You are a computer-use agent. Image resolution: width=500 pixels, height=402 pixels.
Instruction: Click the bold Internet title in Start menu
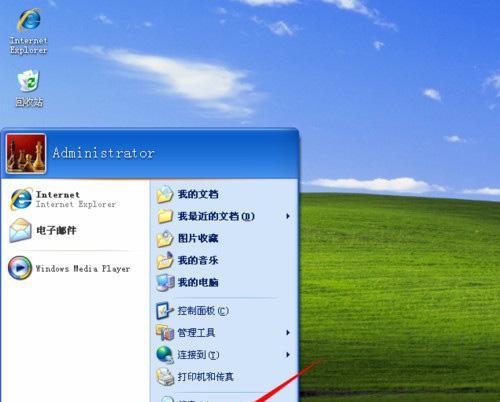58,195
